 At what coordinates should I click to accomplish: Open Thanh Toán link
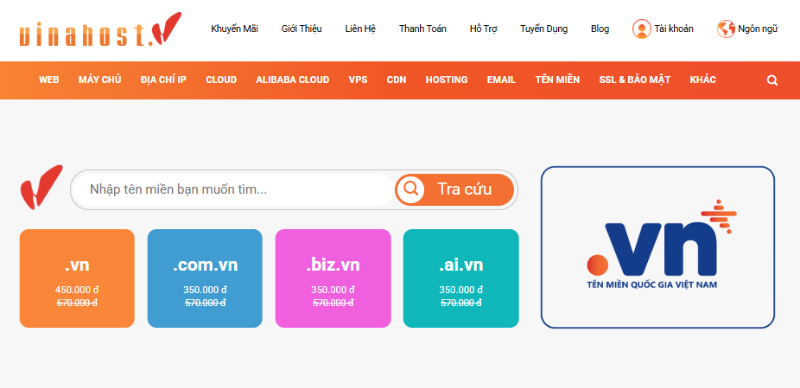click(422, 29)
